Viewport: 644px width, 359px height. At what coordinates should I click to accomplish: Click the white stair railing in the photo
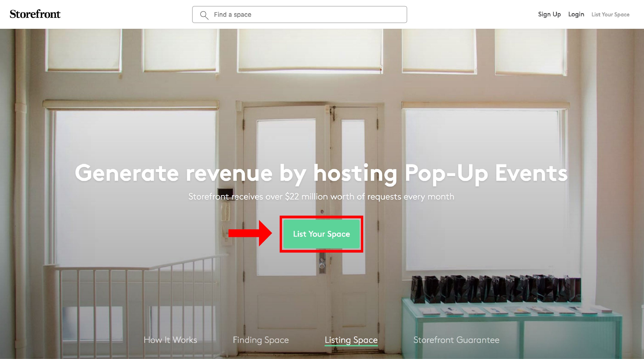pos(135,305)
